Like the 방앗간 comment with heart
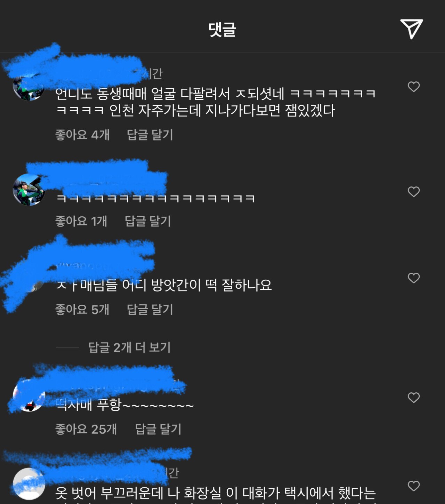This screenshot has width=445, height=504. [x=414, y=278]
